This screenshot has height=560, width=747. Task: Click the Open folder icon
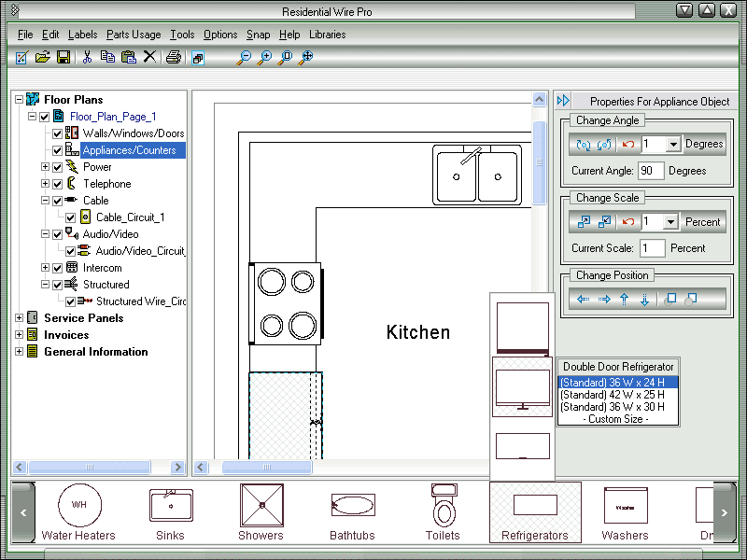[x=42, y=58]
